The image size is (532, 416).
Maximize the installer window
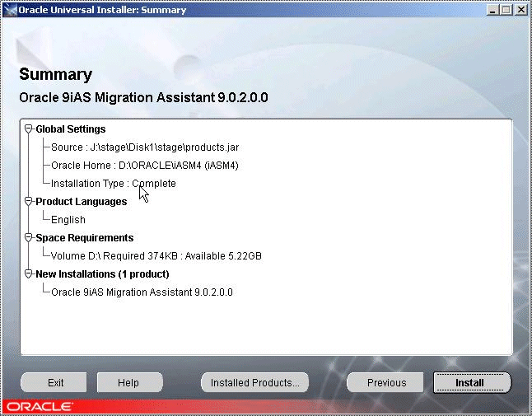506,10
